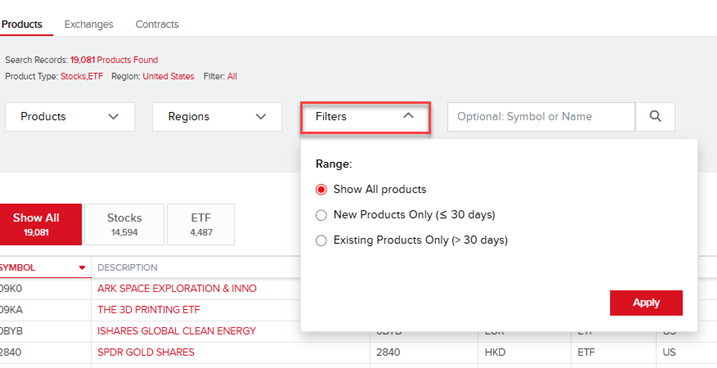Collapse the Filters chevron arrow
717x368 pixels.
point(408,116)
